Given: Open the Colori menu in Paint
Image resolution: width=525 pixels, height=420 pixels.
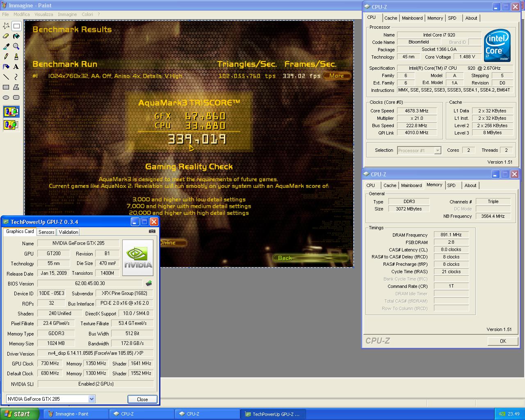Looking at the screenshot, I should point(87,14).
